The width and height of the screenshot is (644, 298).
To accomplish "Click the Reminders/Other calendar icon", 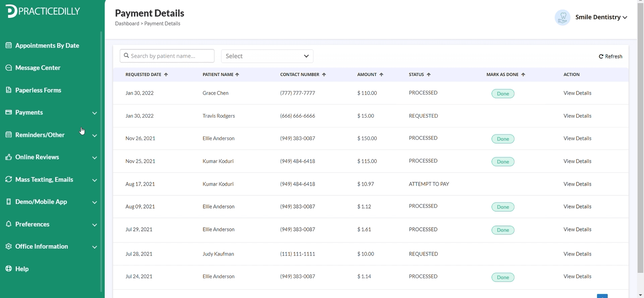I will click(9, 135).
